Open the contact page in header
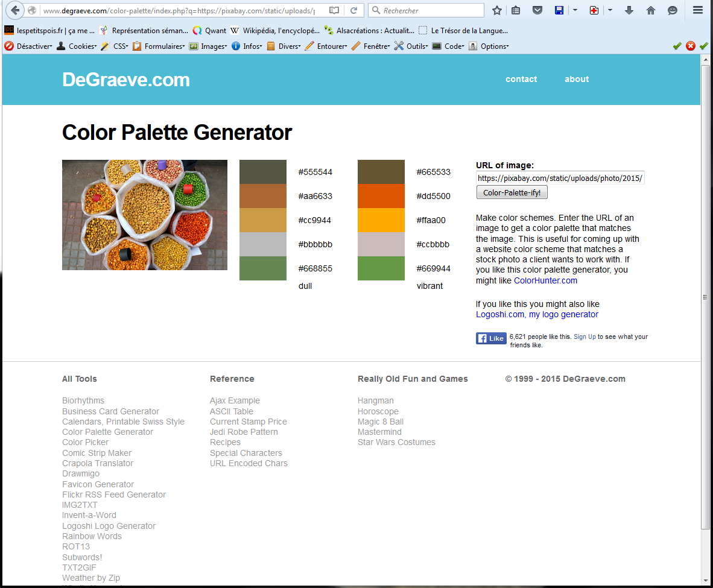Screen dimensions: 713x588 click(x=521, y=79)
